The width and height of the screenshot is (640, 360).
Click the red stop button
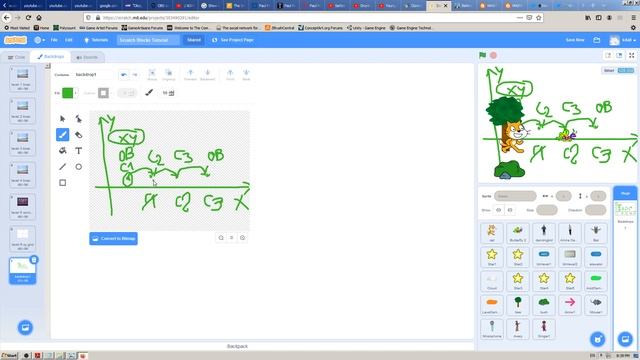[493, 55]
